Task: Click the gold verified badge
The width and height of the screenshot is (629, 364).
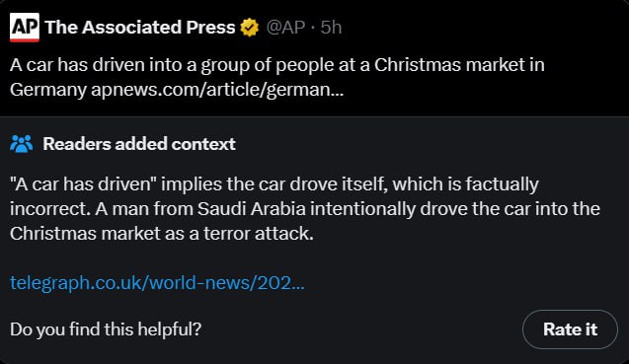Action: click(250, 28)
